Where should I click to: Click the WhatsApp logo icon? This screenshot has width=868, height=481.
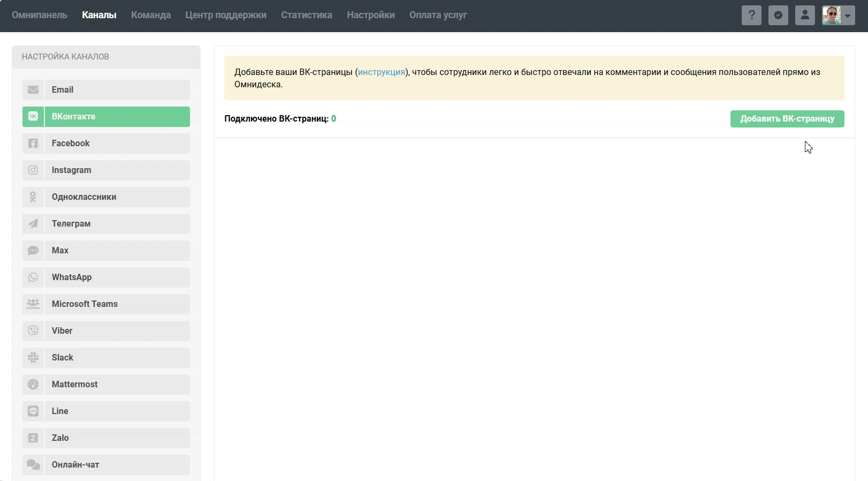(33, 277)
